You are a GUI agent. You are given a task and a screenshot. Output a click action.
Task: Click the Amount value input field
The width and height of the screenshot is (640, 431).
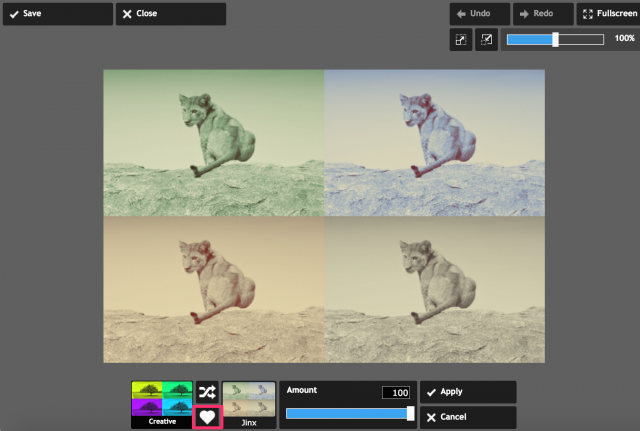(x=395, y=392)
